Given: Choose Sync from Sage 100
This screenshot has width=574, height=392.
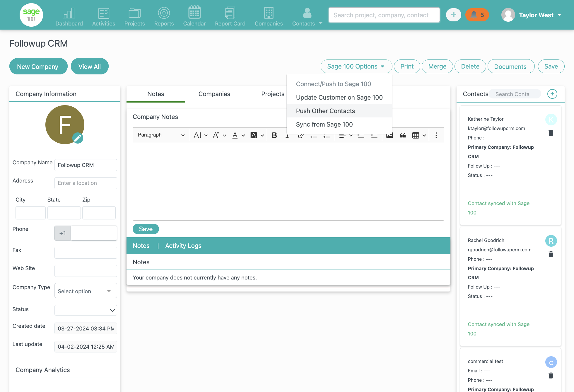Looking at the screenshot, I should click(339, 124).
